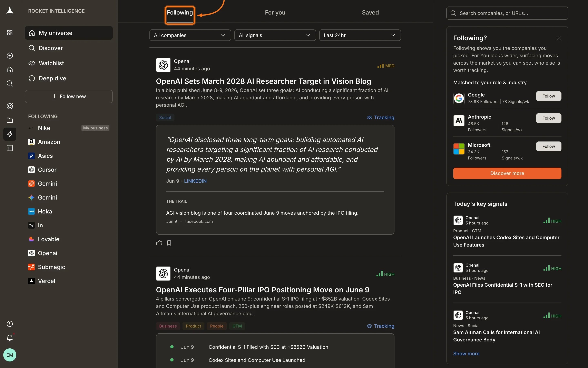Follow Anthropic
The width and height of the screenshot is (588, 368).
[x=549, y=118]
